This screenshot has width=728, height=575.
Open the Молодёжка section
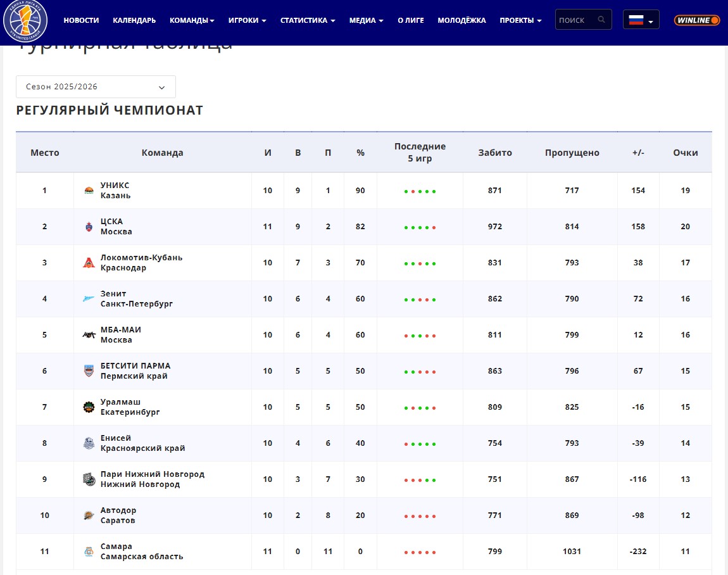click(x=461, y=20)
